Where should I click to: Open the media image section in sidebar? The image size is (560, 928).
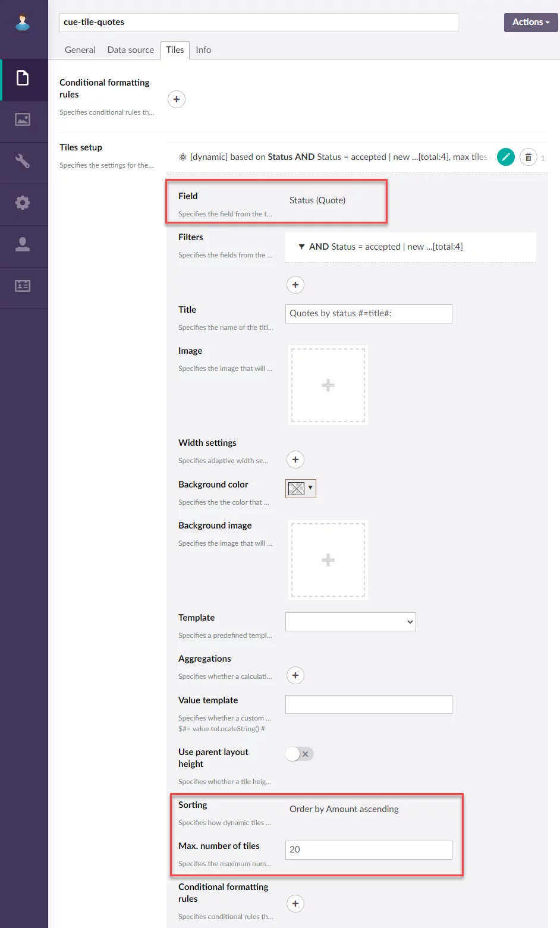point(23,120)
